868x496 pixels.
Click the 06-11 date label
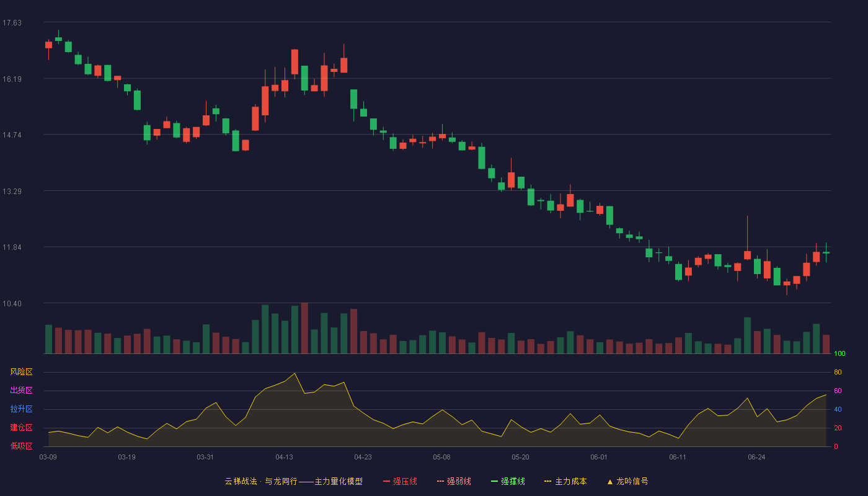[x=678, y=457]
